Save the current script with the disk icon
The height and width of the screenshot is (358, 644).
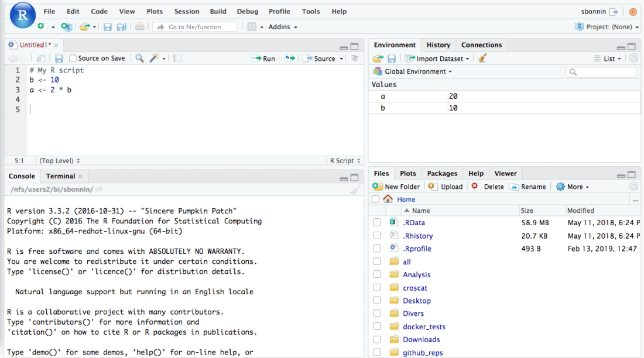tap(58, 58)
